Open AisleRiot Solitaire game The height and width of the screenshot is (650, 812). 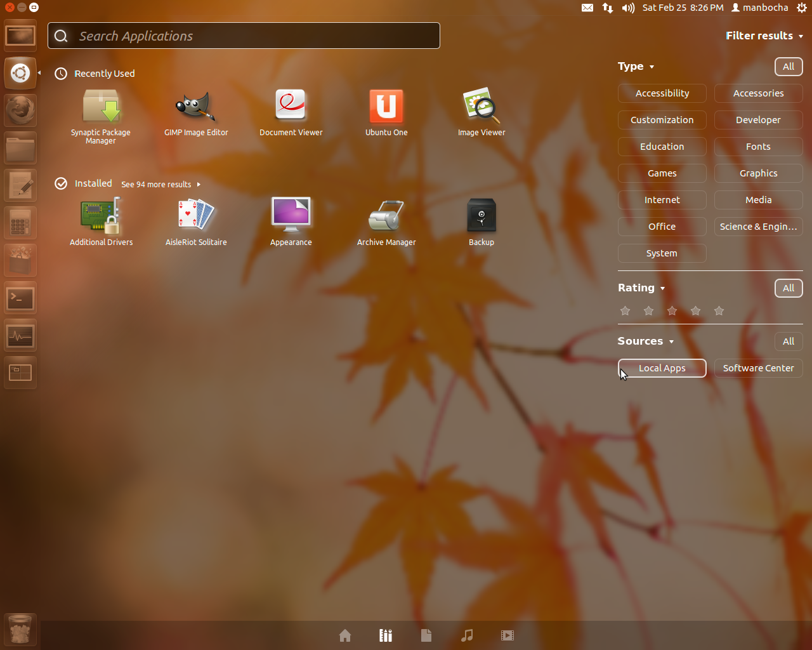coord(196,216)
